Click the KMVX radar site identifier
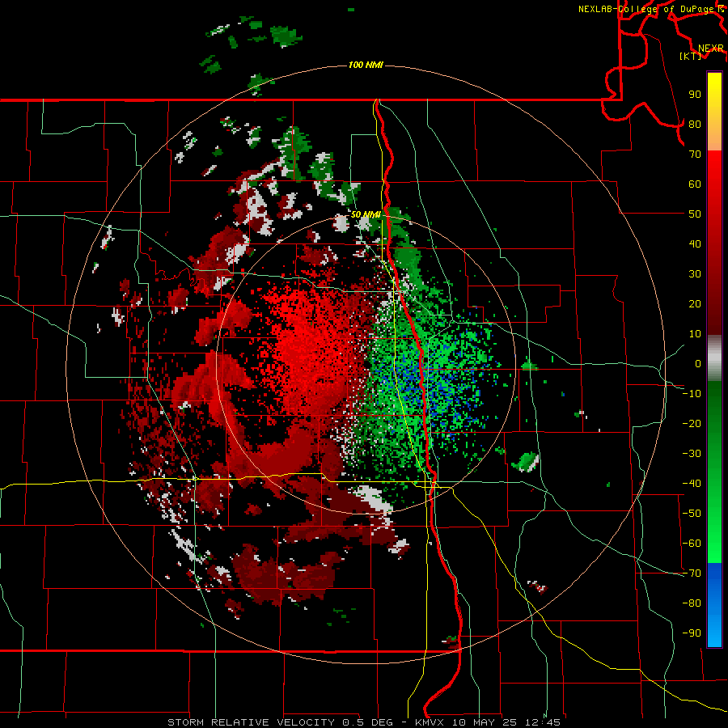 pyautogui.click(x=432, y=722)
